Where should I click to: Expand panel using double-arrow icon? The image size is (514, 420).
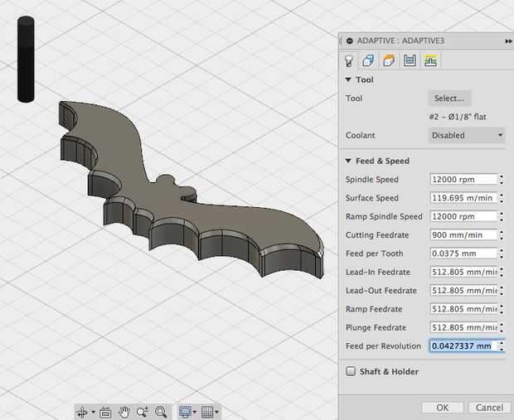click(x=508, y=41)
